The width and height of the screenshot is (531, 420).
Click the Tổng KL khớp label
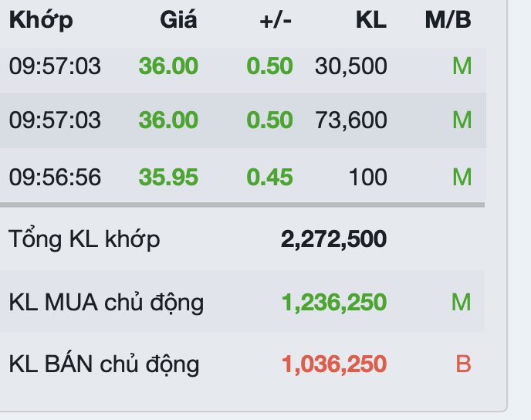pyautogui.click(x=84, y=239)
